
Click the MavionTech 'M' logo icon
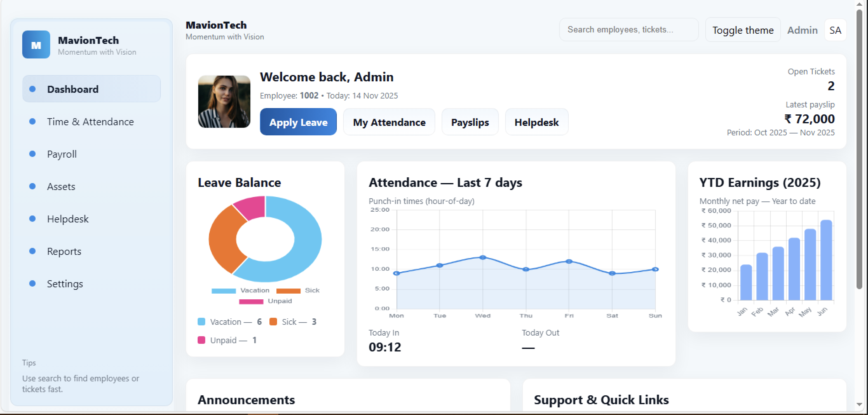coord(36,45)
